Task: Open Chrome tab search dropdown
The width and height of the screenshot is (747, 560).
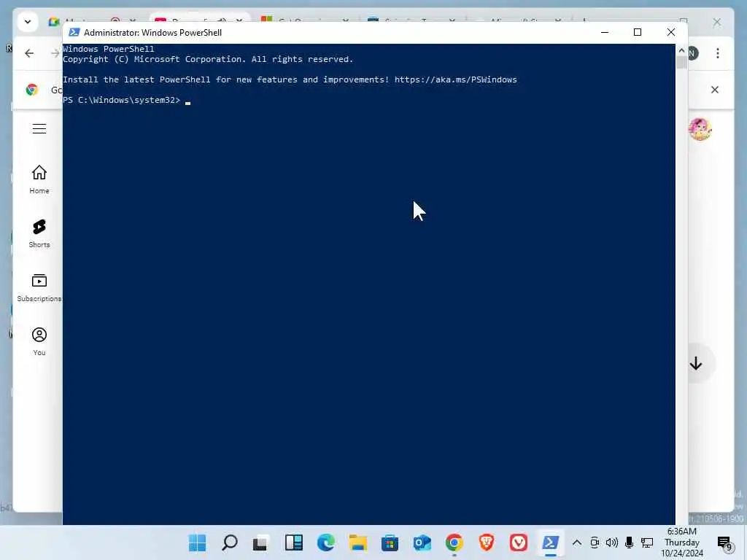Action: click(28, 22)
